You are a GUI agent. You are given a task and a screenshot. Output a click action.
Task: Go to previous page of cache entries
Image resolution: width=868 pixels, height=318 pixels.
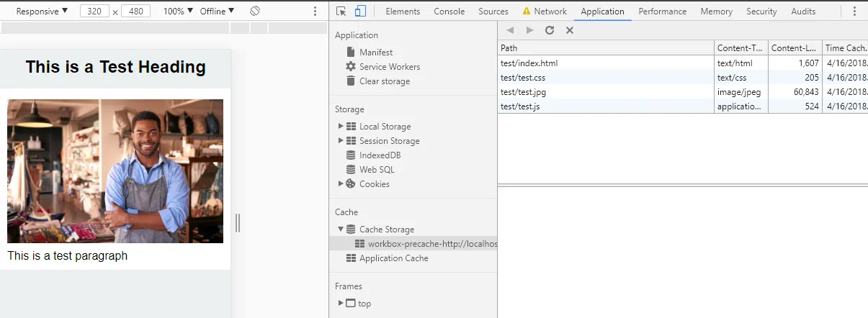511,30
